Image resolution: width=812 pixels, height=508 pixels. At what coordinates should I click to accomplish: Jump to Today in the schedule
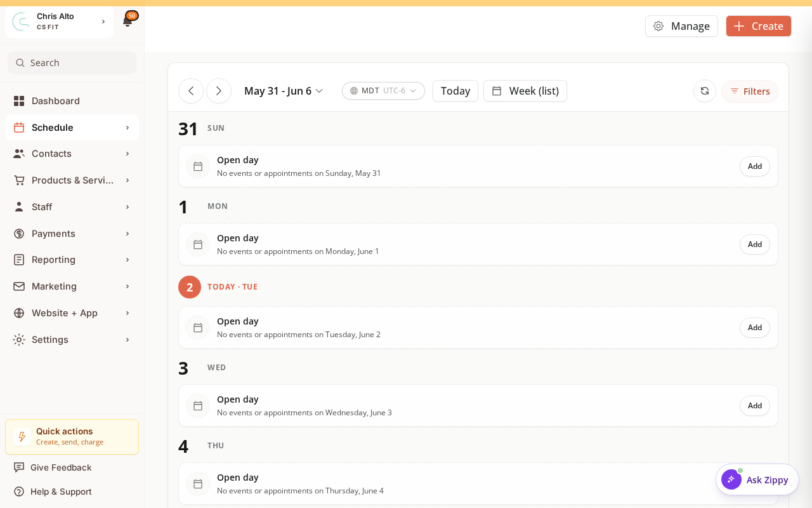click(455, 91)
